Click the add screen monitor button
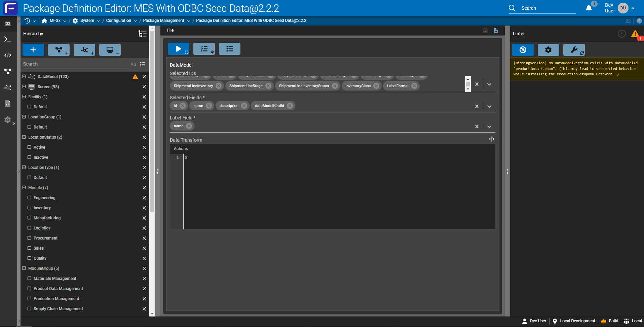Viewport: 644px width, 327px height. coord(110,50)
